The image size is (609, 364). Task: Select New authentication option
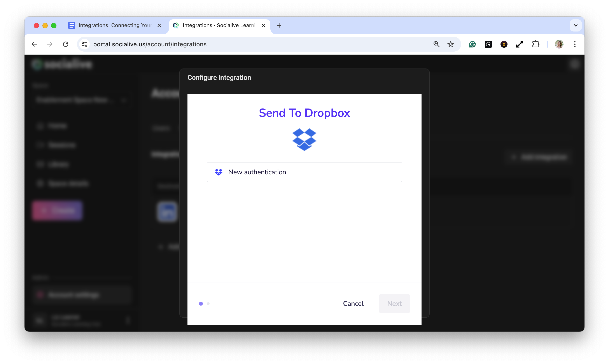click(x=304, y=172)
